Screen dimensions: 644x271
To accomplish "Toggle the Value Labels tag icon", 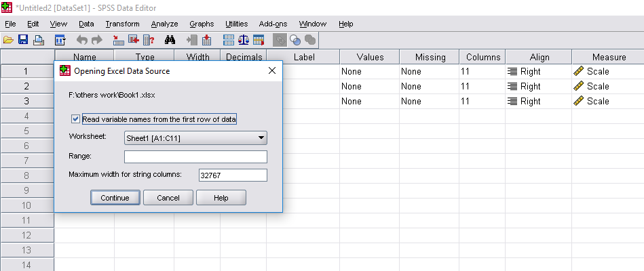I will (280, 40).
